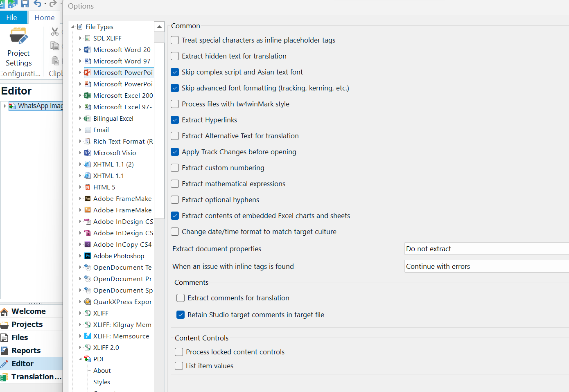Open inline tags issue dropdown
Image resolution: width=569 pixels, height=392 pixels.
coord(487,266)
